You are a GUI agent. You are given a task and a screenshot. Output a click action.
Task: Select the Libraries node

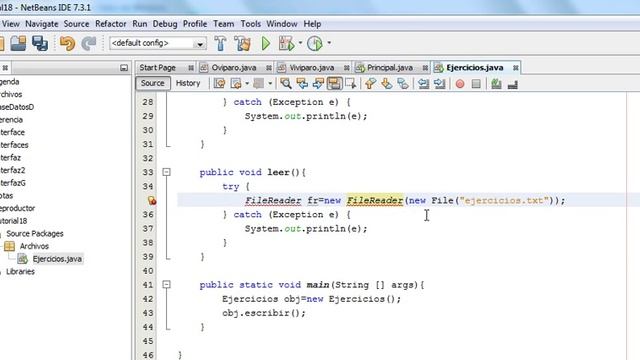(x=20, y=271)
